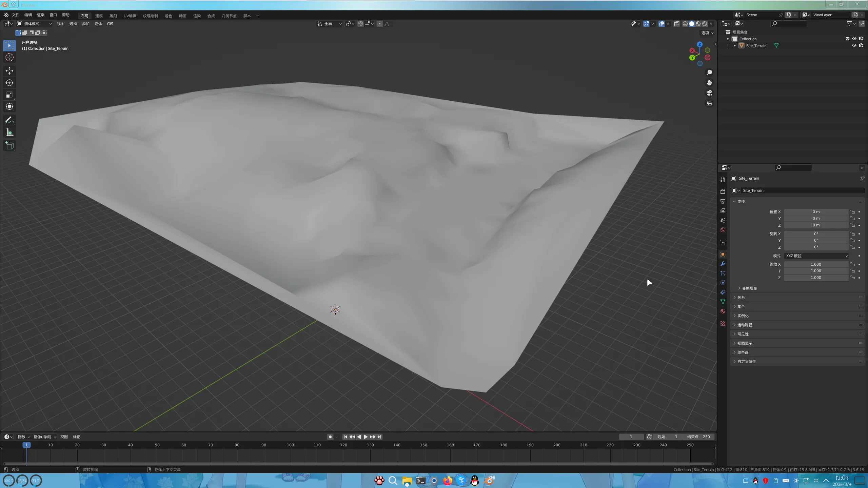
Task: Click the 位置 X value field
Action: pos(816,212)
